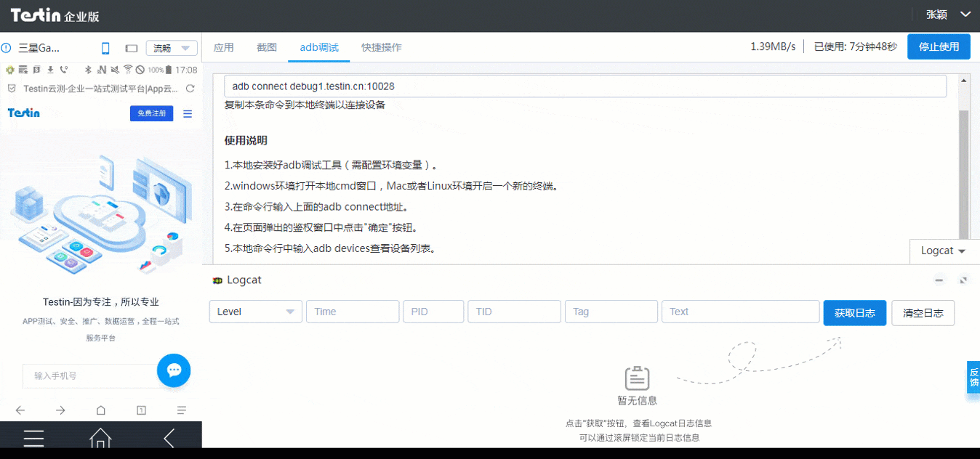Image resolution: width=980 pixels, height=459 pixels.
Task: Click the reload icon in phone browser
Action: (x=190, y=89)
